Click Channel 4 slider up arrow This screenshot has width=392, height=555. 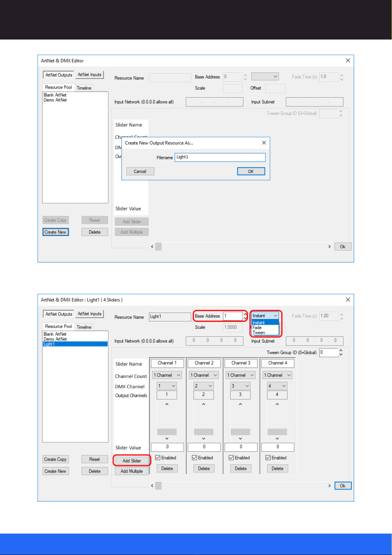click(x=277, y=404)
